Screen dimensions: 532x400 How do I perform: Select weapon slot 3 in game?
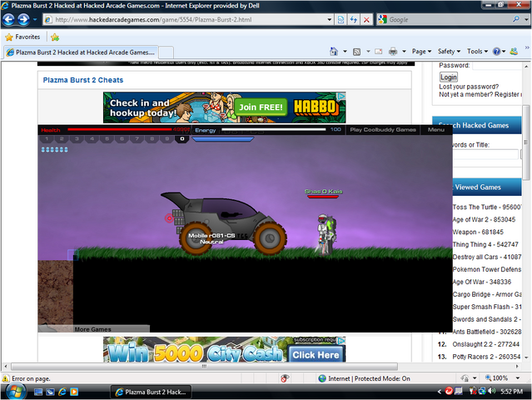pos(77,138)
